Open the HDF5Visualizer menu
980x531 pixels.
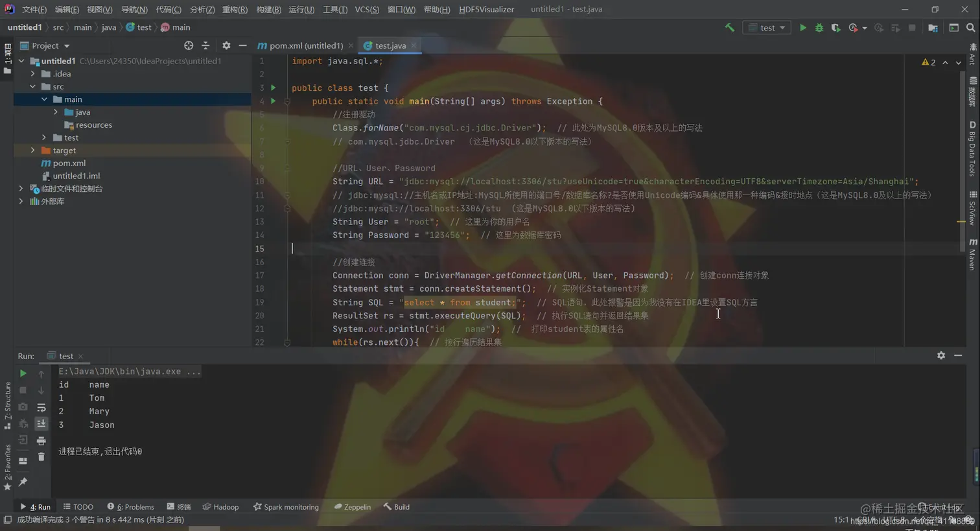pyautogui.click(x=486, y=9)
